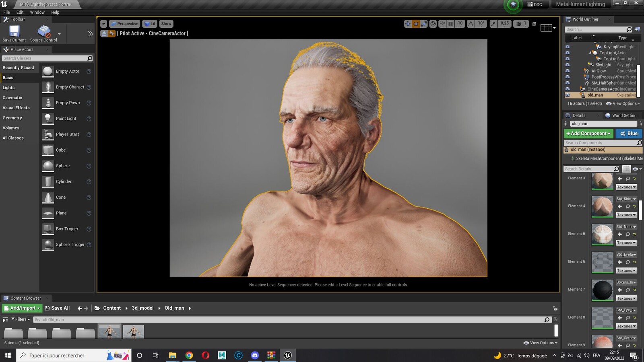Open the Window menu
The image size is (644, 362).
coord(37,12)
